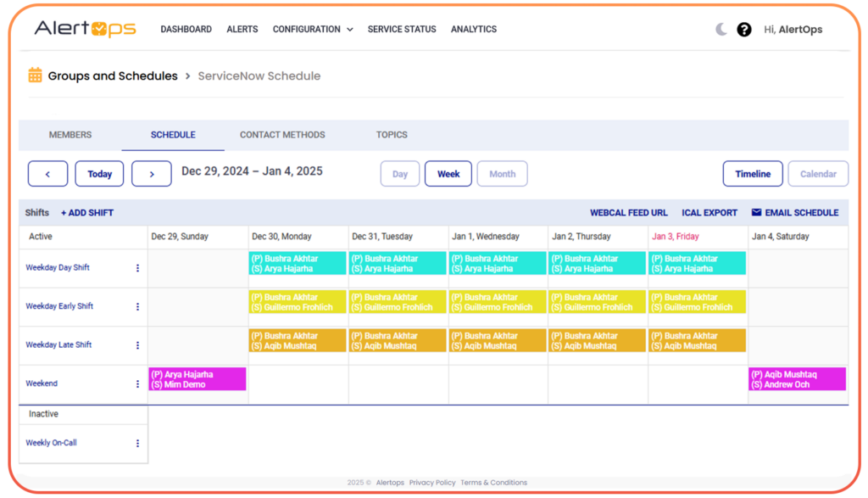Click the Today button
Viewport: 868px width, 498px height.
99,173
